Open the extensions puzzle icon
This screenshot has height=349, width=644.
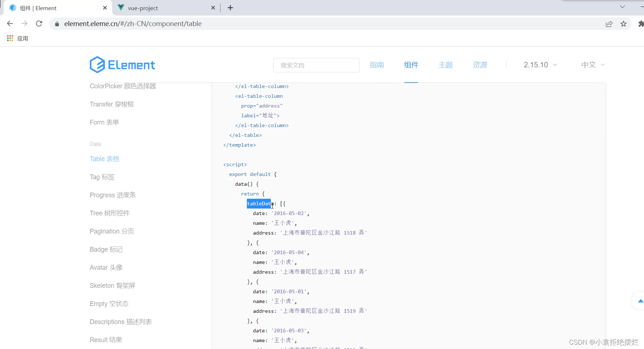641,24
